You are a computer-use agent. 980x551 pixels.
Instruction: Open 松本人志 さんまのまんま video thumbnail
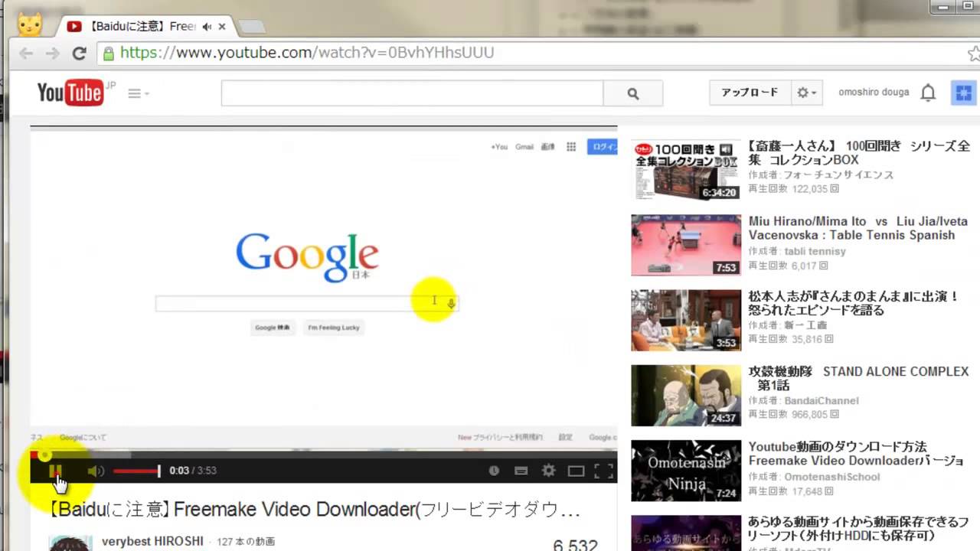[686, 320]
